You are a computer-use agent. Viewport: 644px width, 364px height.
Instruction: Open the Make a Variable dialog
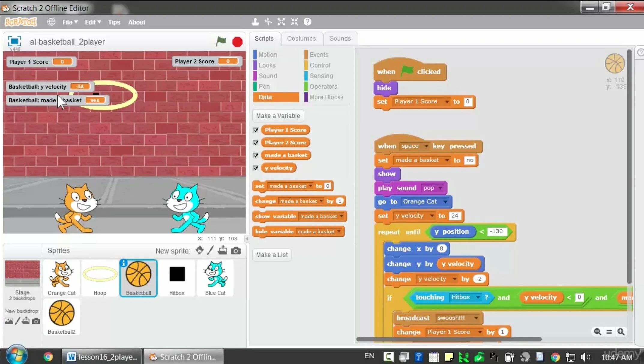pyautogui.click(x=278, y=116)
